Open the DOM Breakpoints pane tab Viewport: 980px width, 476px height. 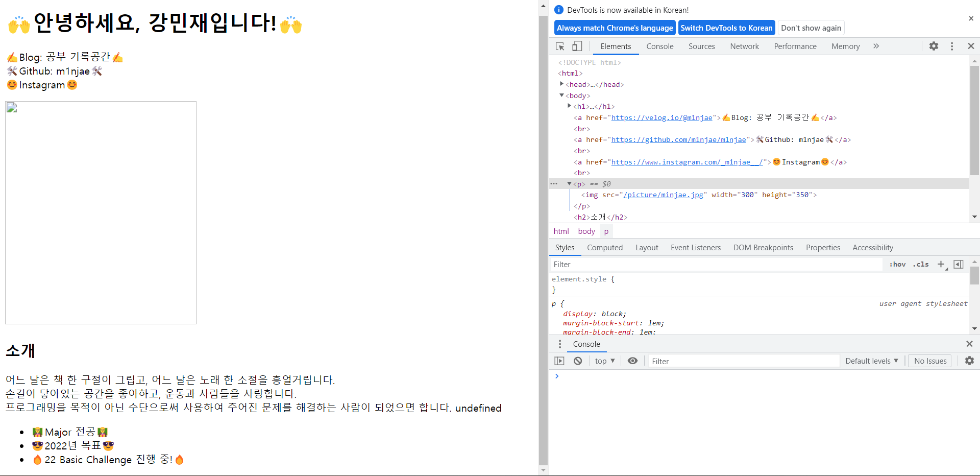pyautogui.click(x=763, y=248)
